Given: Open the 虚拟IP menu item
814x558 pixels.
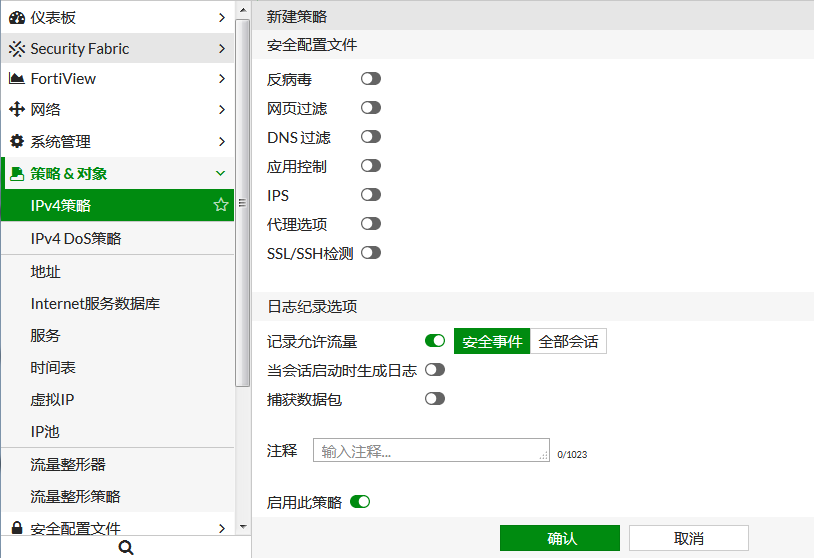Looking at the screenshot, I should click(x=118, y=400).
